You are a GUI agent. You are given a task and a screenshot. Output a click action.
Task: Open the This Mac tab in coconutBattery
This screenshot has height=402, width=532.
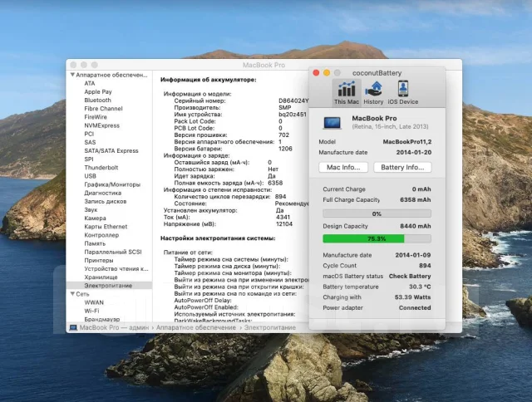(347, 92)
